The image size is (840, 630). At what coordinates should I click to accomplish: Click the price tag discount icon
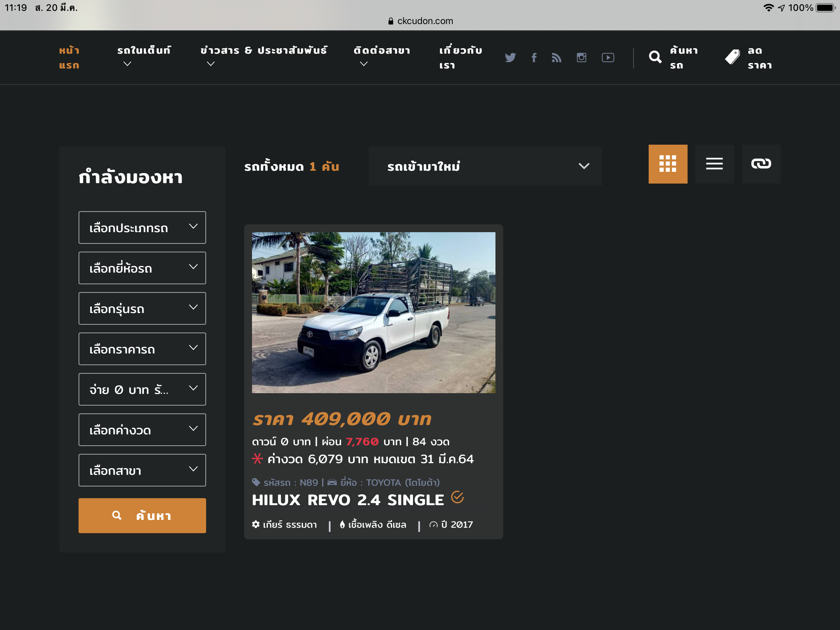click(x=732, y=58)
